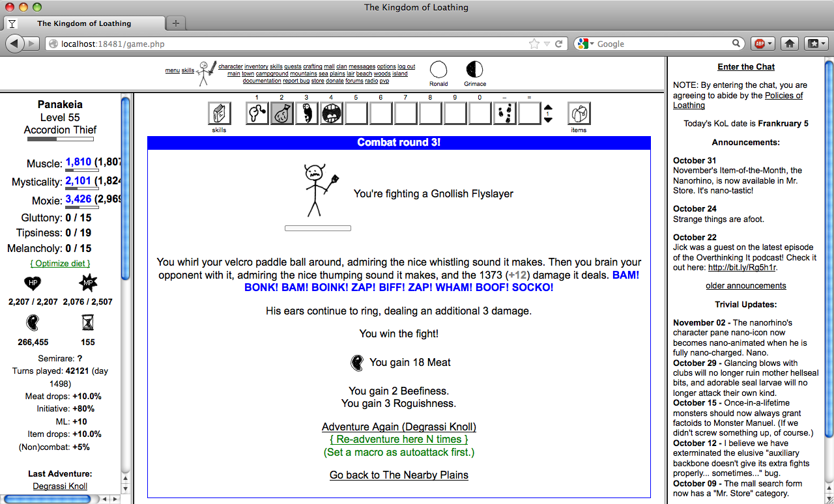This screenshot has height=504, width=834.
Task: Click action bar page up arrow
Action: coord(548,108)
